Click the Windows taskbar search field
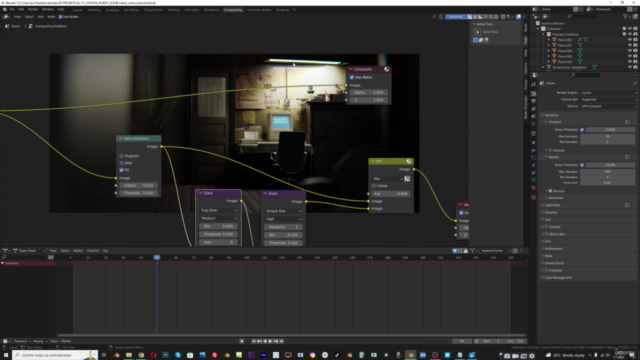 pos(55,355)
